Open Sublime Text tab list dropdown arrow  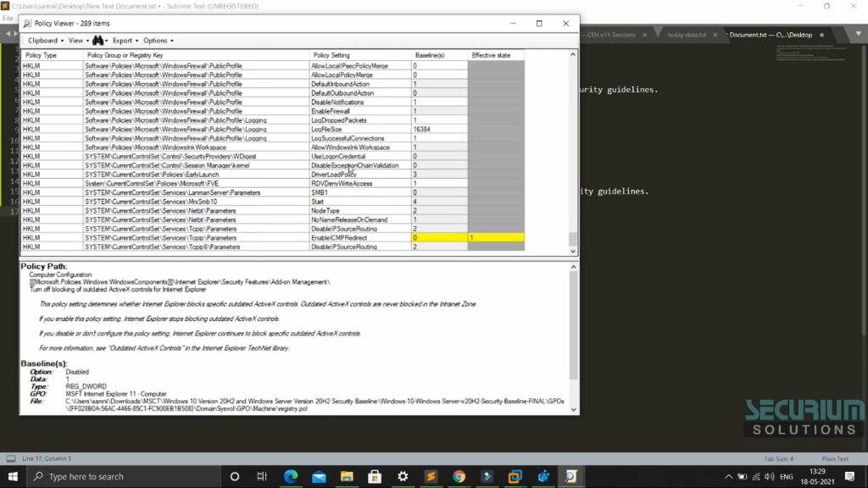pyautogui.click(x=858, y=34)
